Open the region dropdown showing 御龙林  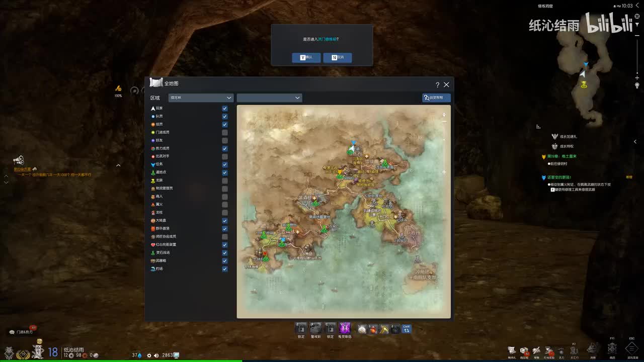tap(201, 98)
